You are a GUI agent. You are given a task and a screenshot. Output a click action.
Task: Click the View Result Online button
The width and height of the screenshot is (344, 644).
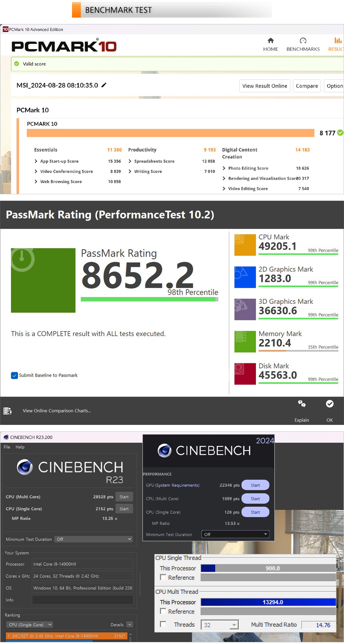(x=264, y=86)
